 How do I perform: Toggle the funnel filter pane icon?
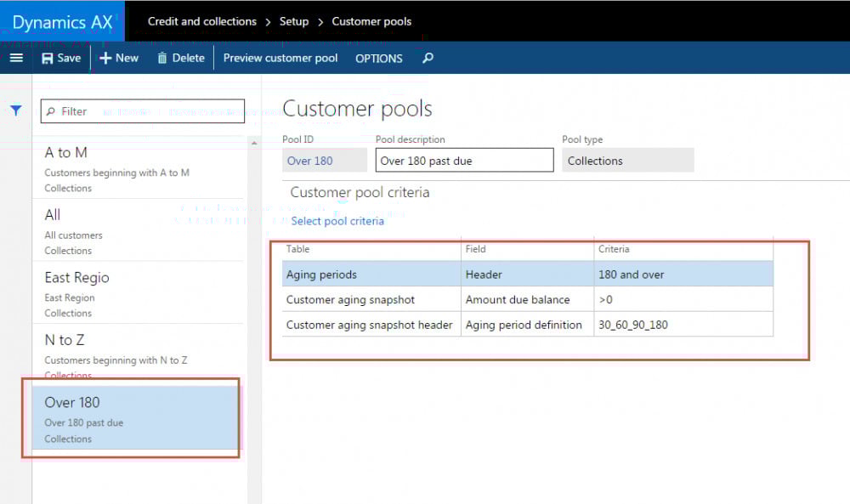click(15, 110)
